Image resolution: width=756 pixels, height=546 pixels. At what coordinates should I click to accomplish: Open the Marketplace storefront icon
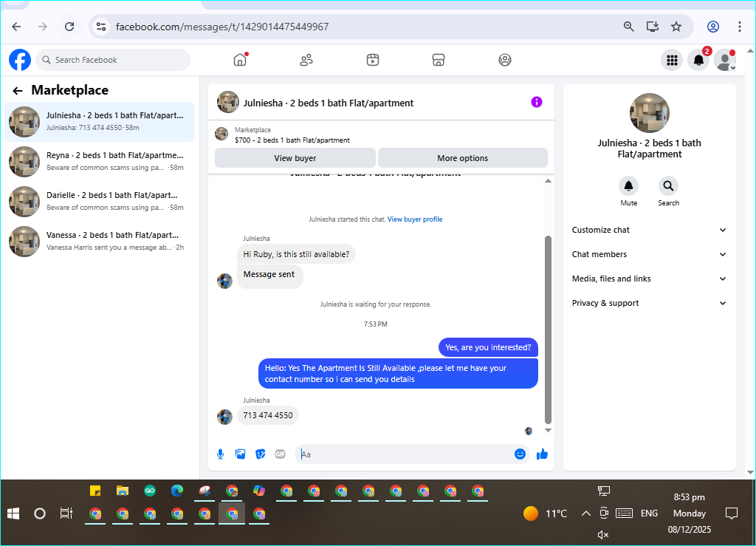click(439, 60)
